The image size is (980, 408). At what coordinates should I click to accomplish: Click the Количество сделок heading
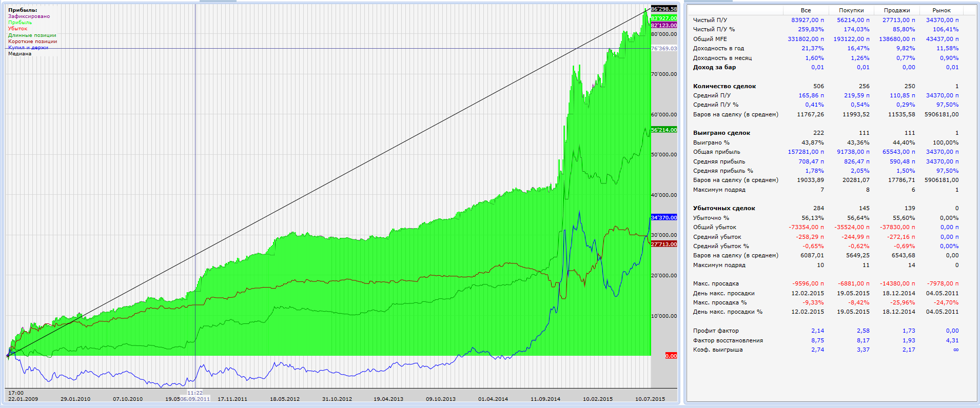(724, 86)
